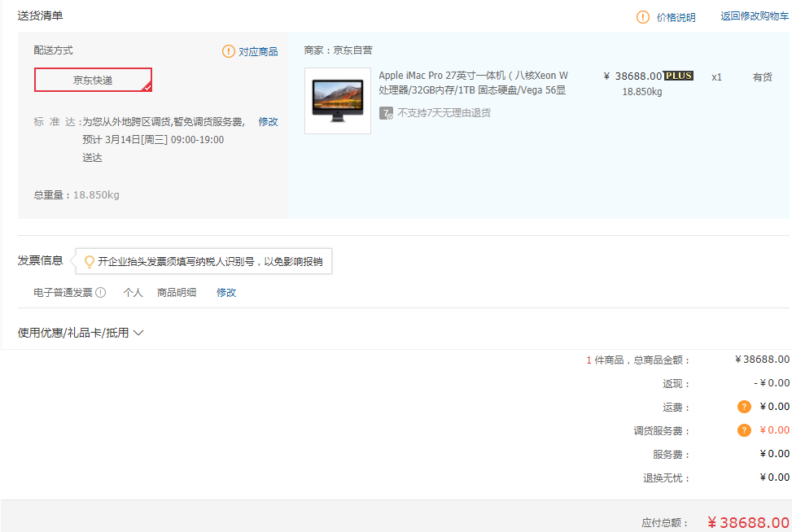Open the 对应商品 link

(258, 51)
